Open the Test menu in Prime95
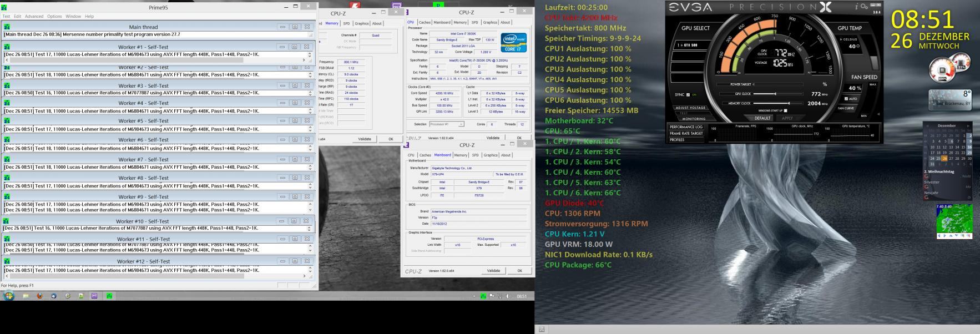Screen dimensions: 980x334 6,16
